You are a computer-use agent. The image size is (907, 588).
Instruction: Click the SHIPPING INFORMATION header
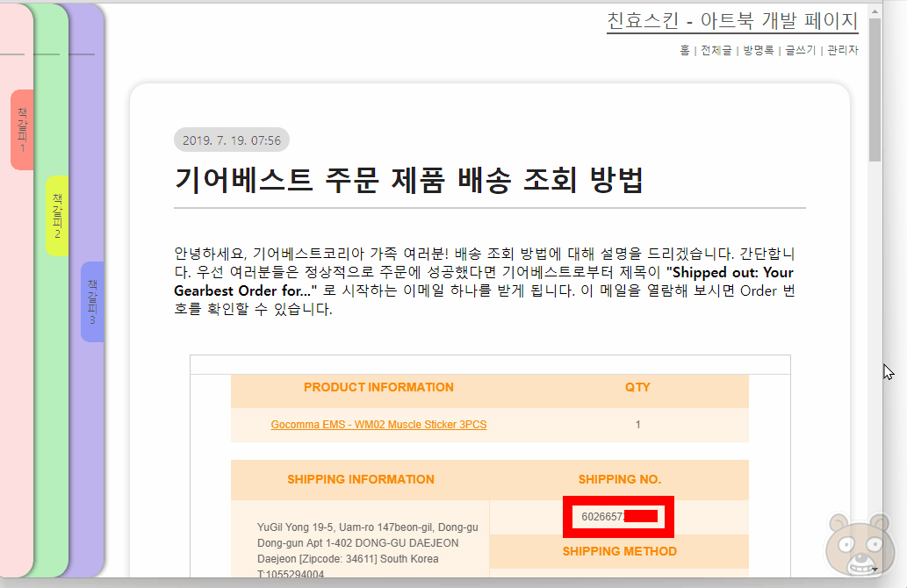[x=360, y=479]
